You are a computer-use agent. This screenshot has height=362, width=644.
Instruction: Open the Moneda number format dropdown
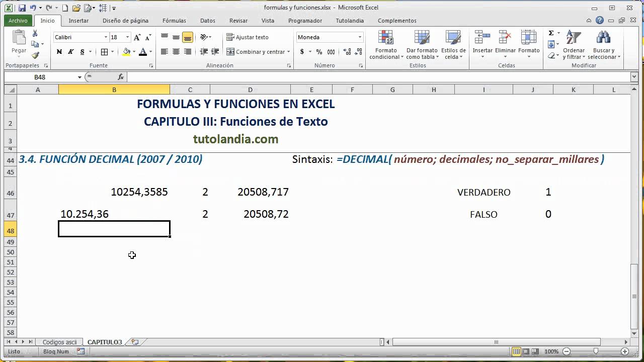pos(360,37)
